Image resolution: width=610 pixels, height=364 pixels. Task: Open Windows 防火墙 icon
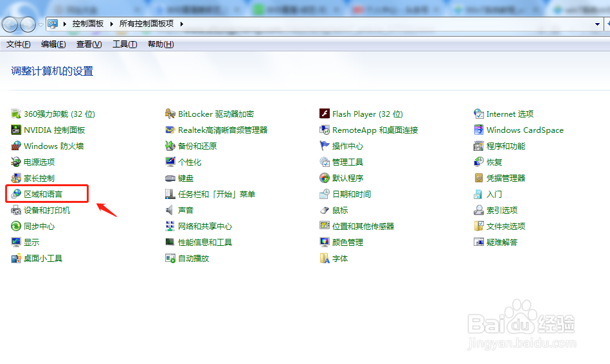click(x=16, y=146)
